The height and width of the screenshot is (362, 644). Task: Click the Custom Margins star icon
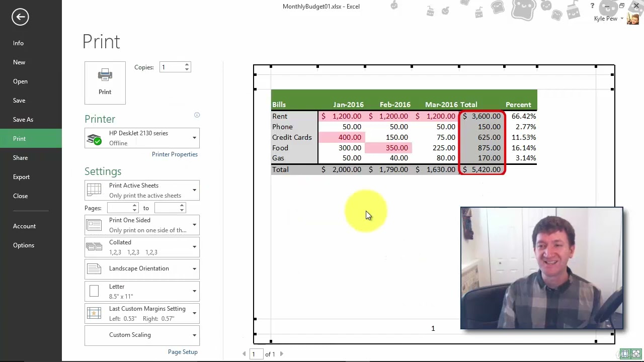click(94, 313)
